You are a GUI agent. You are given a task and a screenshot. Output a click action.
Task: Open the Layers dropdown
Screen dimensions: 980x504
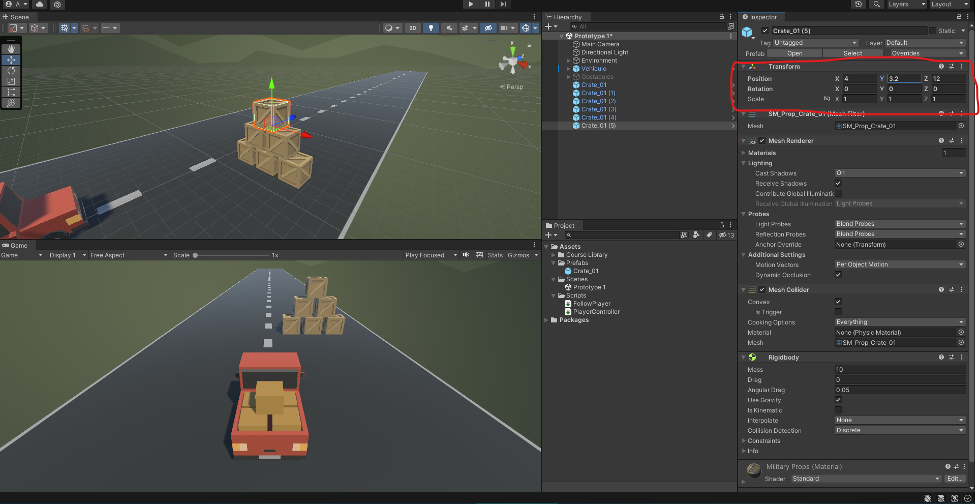907,4
